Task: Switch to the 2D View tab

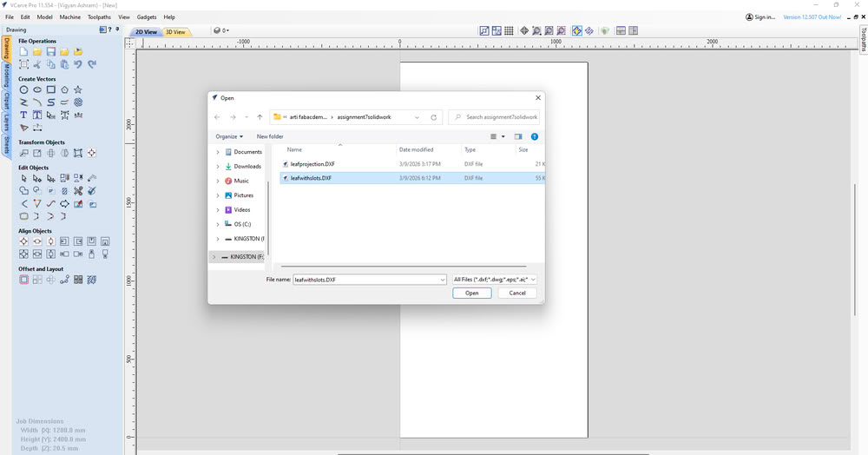Action: pos(146,32)
